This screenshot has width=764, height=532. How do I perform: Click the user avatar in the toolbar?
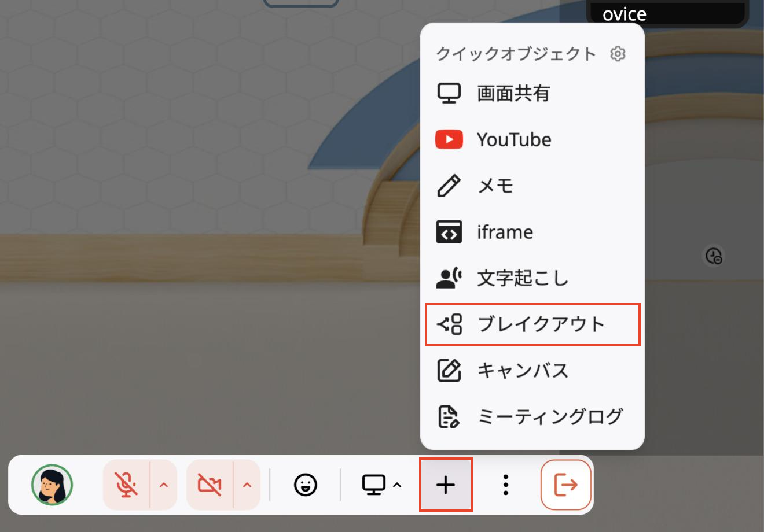pyautogui.click(x=52, y=485)
